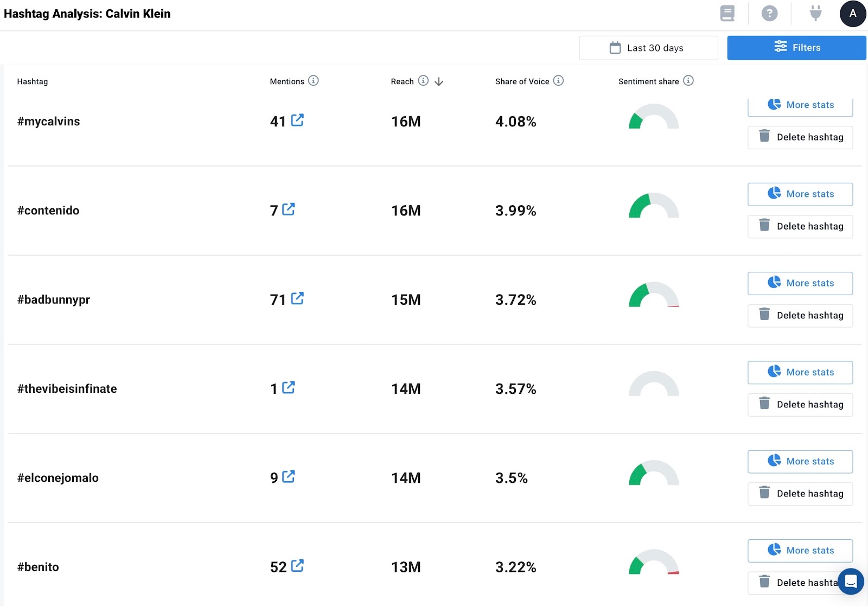
Task: Open mentions link for #benito
Action: (x=297, y=565)
